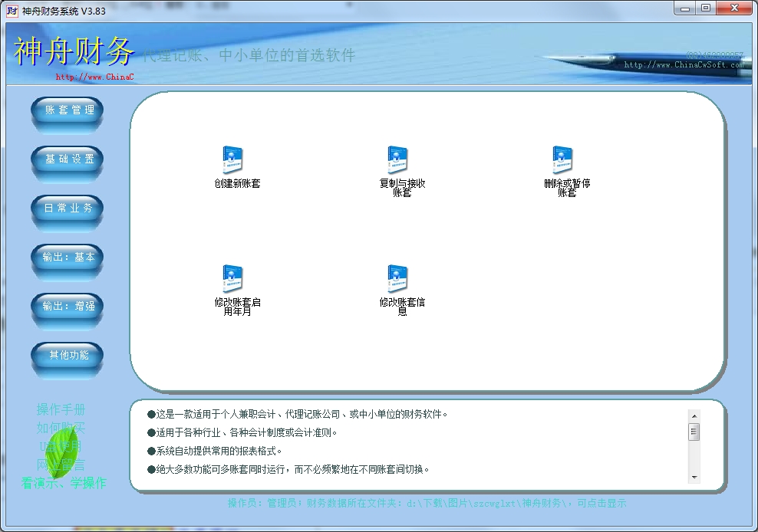This screenshot has height=532, width=758.
Task: Switch to the 基础设置 section
Action: (66, 160)
